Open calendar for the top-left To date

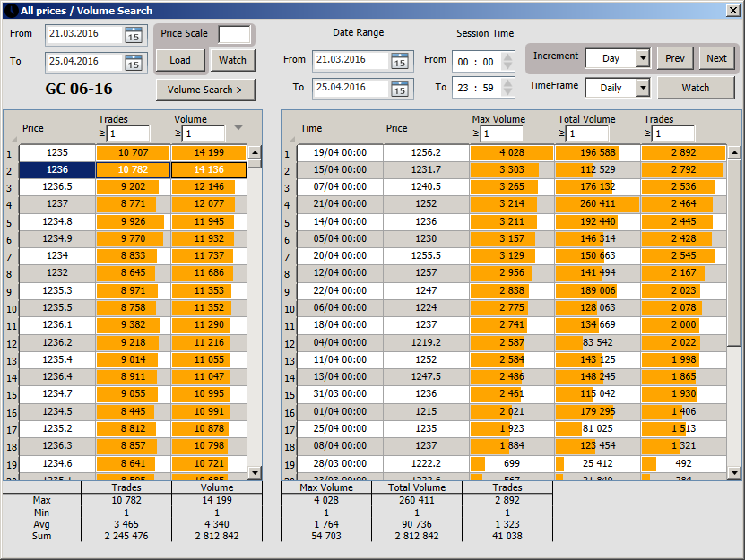(x=133, y=63)
